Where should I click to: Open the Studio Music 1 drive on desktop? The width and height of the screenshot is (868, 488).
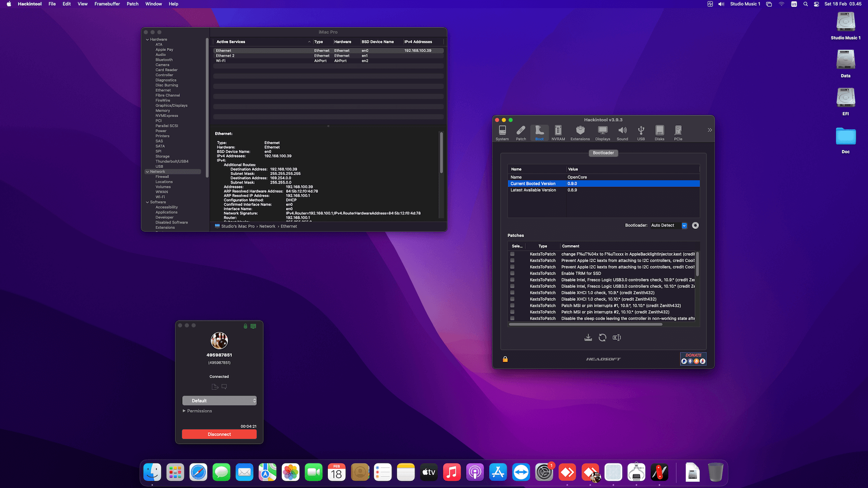tap(845, 26)
